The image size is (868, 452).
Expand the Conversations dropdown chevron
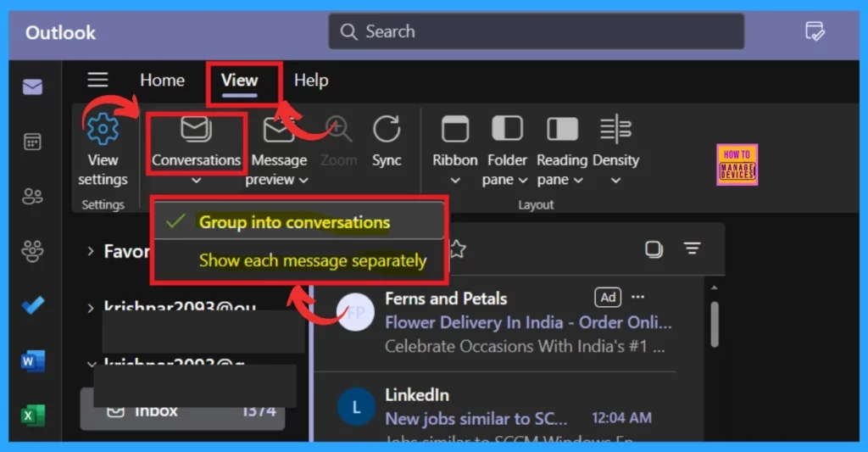coord(196,180)
